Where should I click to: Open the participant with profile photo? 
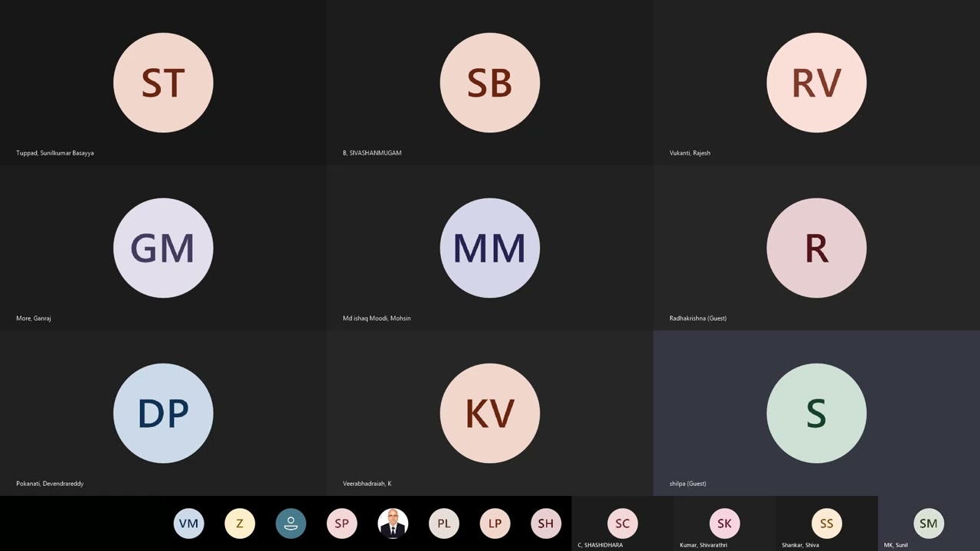point(393,523)
